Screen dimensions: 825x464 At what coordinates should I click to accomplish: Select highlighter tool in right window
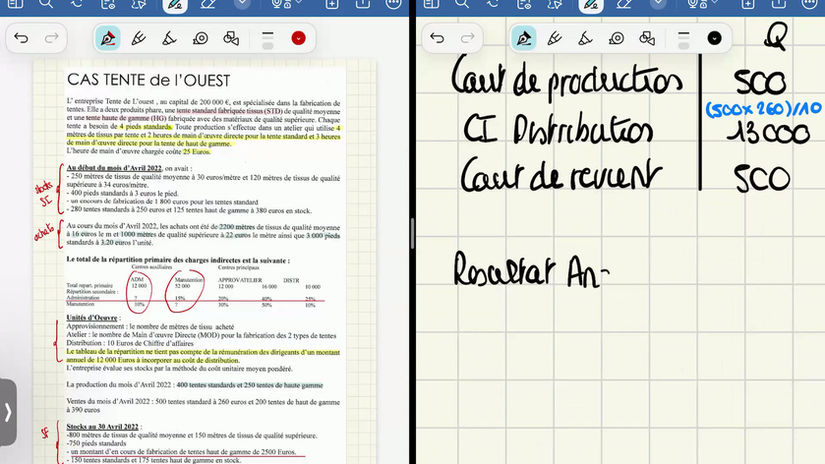click(x=585, y=38)
